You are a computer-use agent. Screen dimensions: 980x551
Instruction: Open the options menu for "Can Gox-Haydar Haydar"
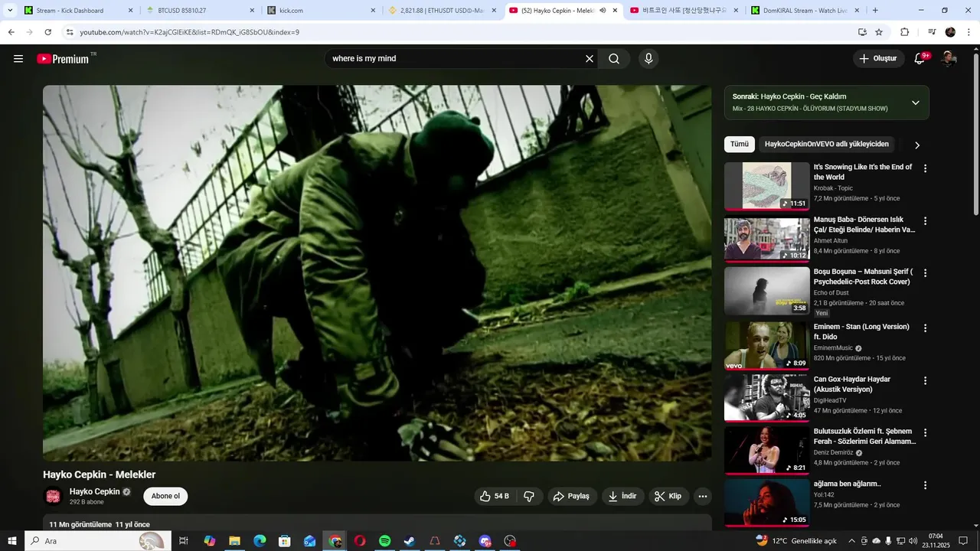click(x=925, y=380)
